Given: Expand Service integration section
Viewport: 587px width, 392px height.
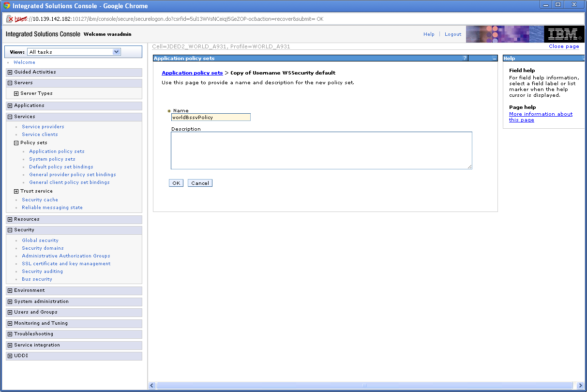Looking at the screenshot, I should click(10, 345).
